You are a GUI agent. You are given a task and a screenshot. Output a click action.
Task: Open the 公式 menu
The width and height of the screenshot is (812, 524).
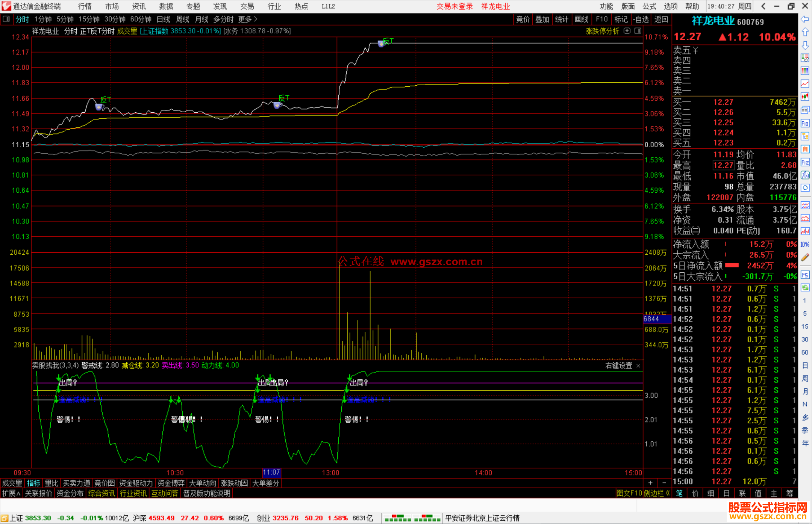[649, 6]
